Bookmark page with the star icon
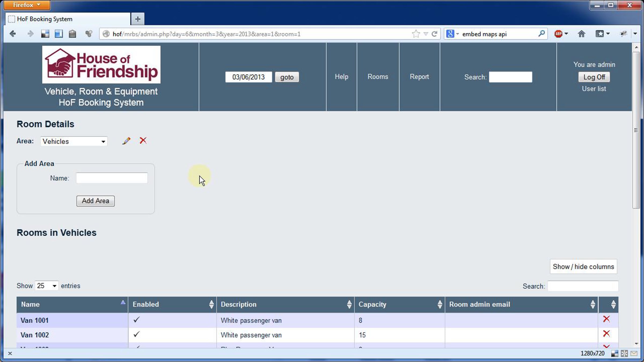The width and height of the screenshot is (644, 362). [416, 34]
